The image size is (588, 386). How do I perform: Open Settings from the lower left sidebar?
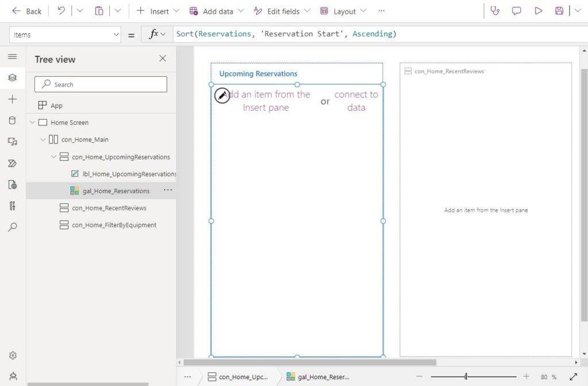click(x=13, y=356)
